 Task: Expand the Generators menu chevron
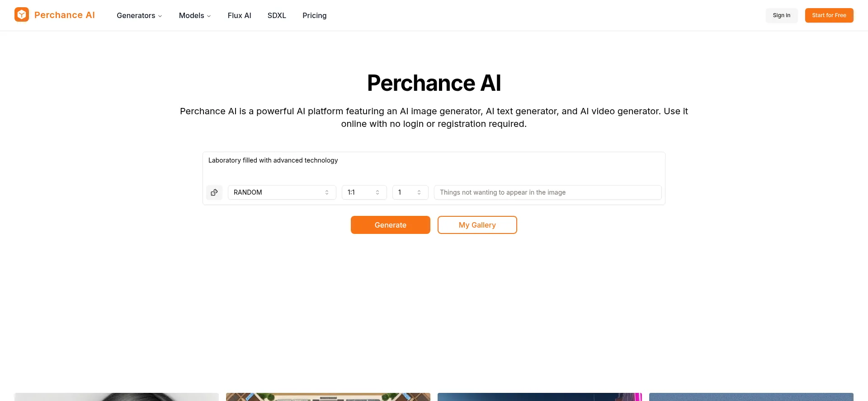point(160,16)
